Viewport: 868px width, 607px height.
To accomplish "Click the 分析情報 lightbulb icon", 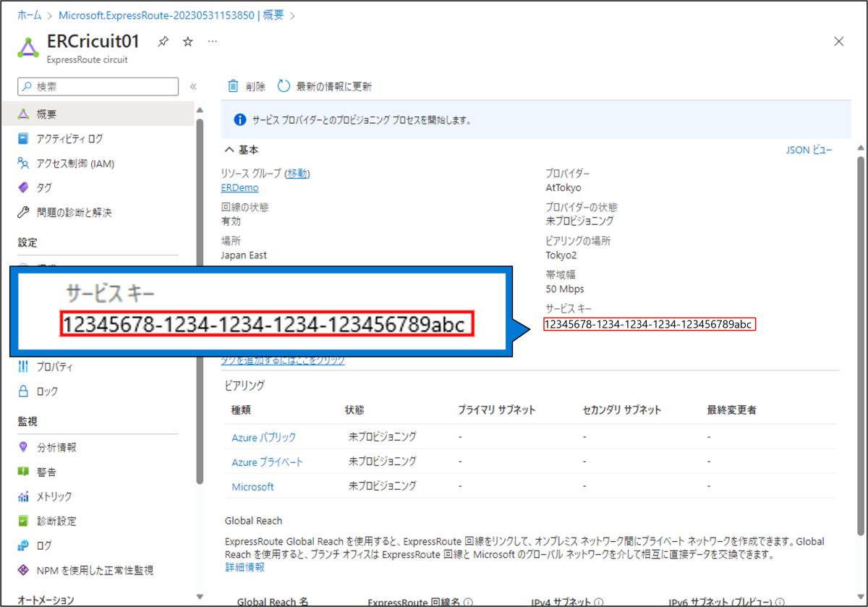I will [x=23, y=447].
